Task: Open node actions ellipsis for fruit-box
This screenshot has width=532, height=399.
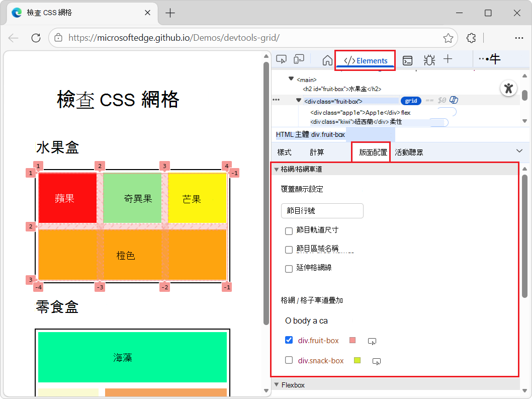Action: (x=276, y=100)
